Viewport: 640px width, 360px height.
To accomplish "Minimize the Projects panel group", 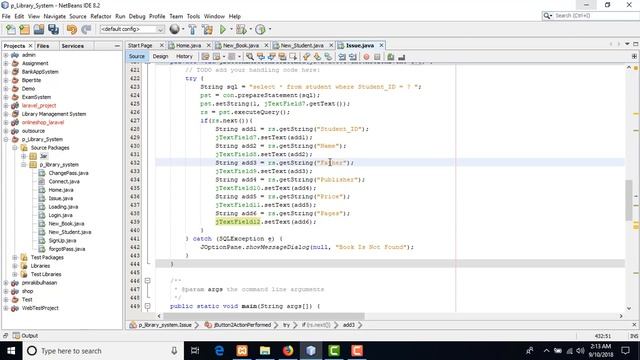I will [117, 46].
